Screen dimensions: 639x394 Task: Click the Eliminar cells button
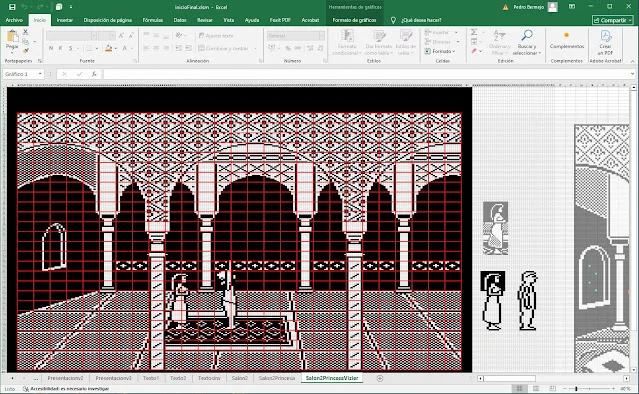(441, 42)
